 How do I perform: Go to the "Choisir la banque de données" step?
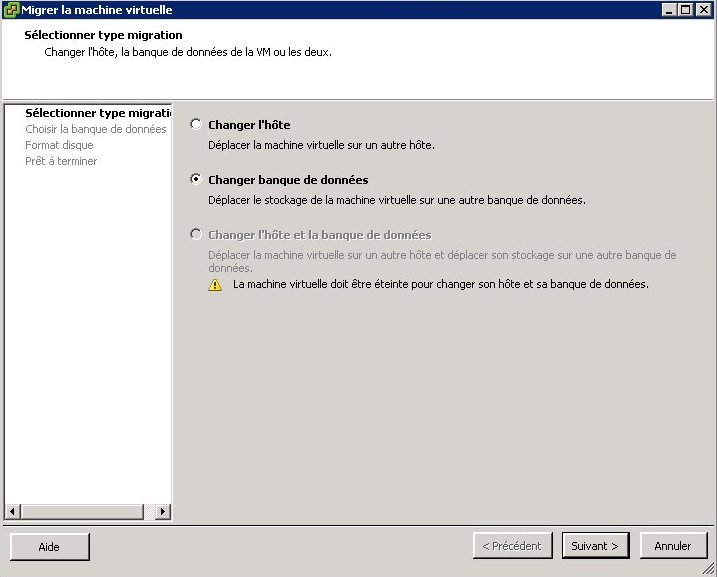(x=95, y=129)
